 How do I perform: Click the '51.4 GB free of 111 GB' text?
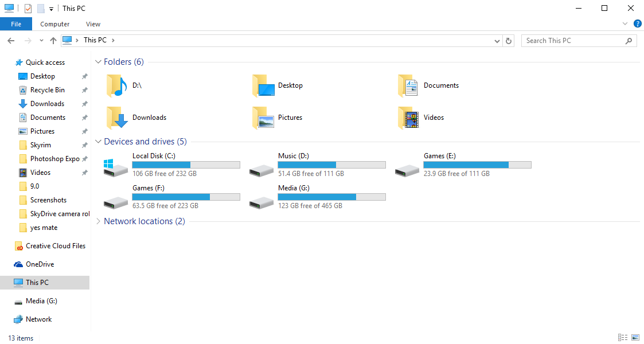(x=311, y=174)
